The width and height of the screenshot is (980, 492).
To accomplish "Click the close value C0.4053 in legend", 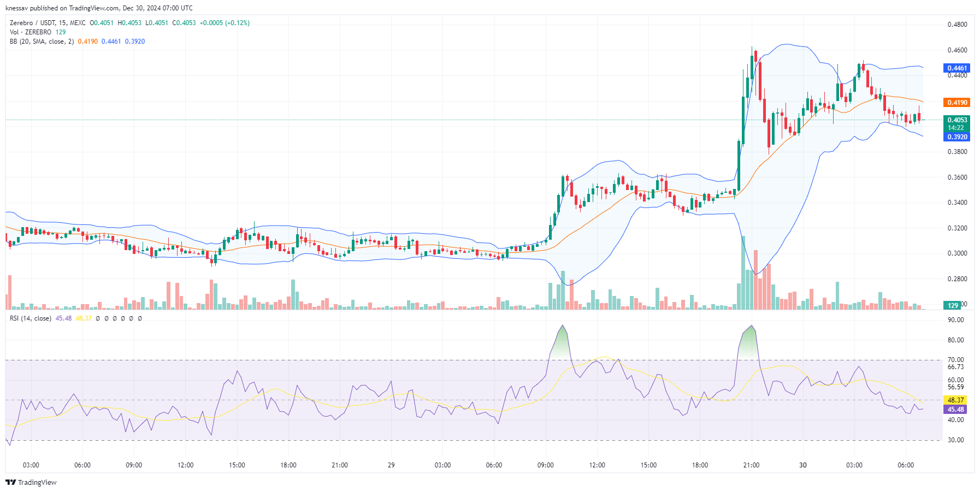I will [x=184, y=23].
